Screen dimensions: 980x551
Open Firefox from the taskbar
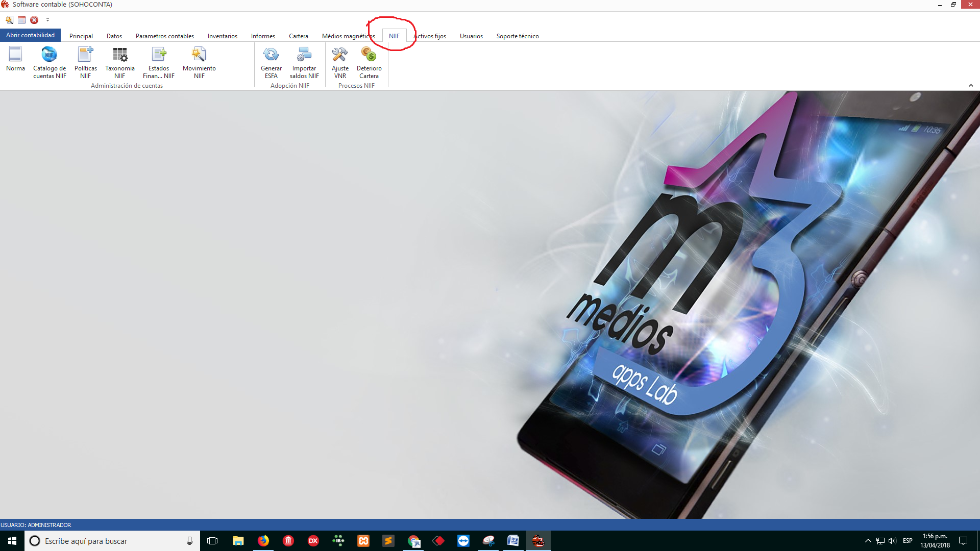coord(263,541)
